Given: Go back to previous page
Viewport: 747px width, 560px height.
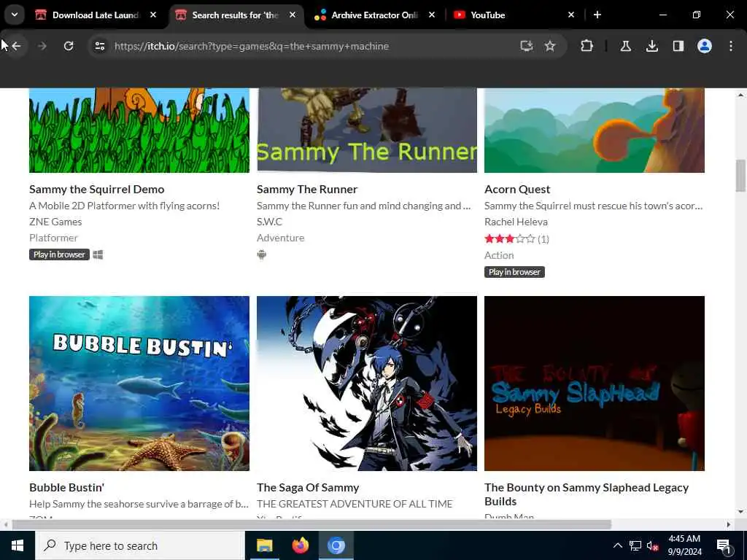Looking at the screenshot, I should coord(16,46).
